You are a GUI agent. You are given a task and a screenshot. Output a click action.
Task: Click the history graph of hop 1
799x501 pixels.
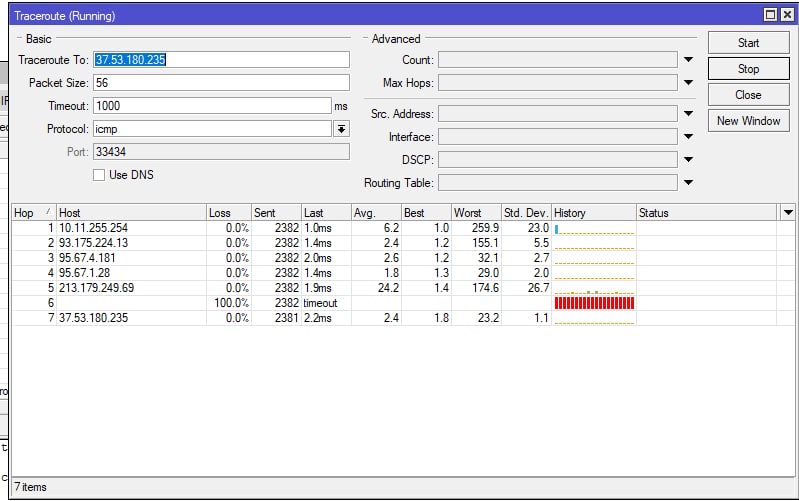(594, 229)
